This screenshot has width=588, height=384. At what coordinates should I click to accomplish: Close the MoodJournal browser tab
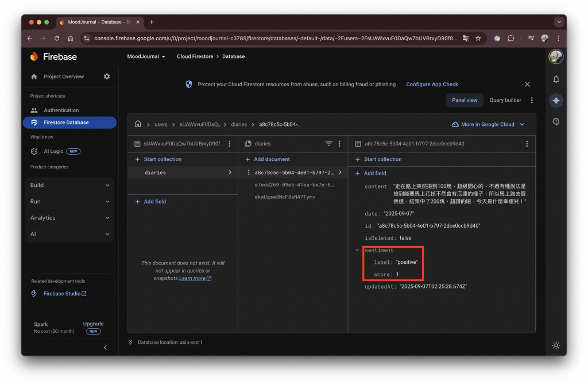point(138,22)
